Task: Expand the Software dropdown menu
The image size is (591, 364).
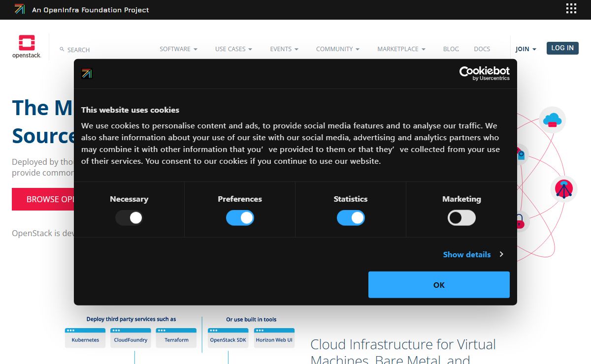Action: click(178, 49)
